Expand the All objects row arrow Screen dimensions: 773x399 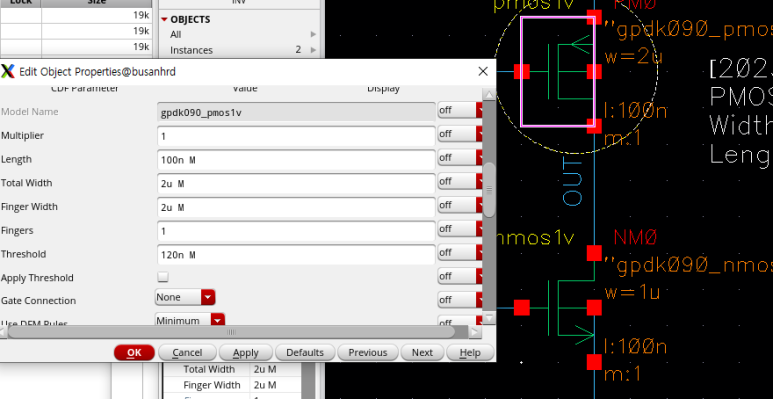point(314,34)
